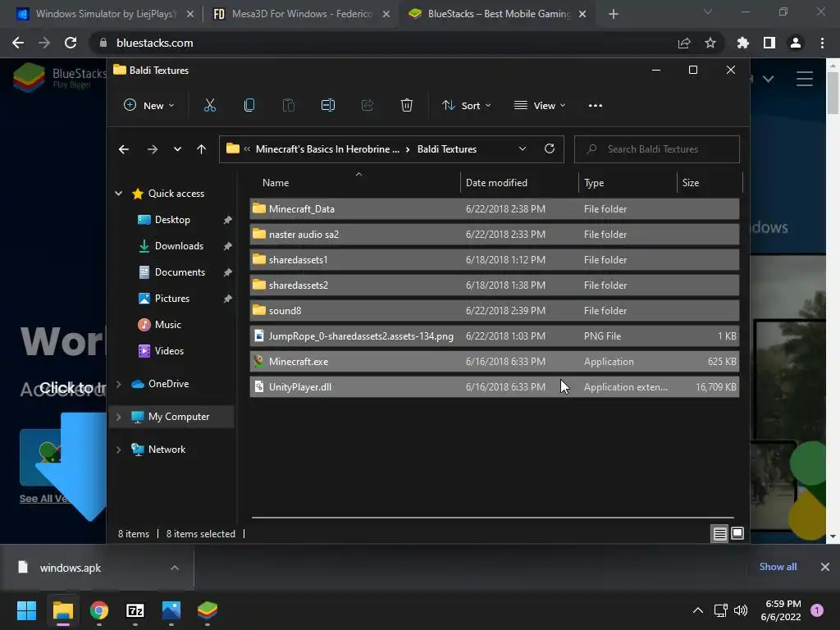Switch to Windows Simulator tab

[105, 14]
